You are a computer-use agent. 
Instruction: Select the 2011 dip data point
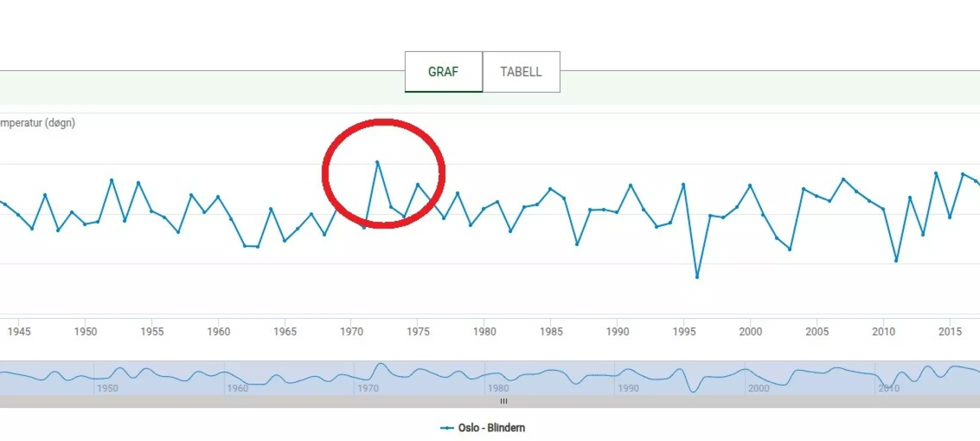(x=896, y=260)
